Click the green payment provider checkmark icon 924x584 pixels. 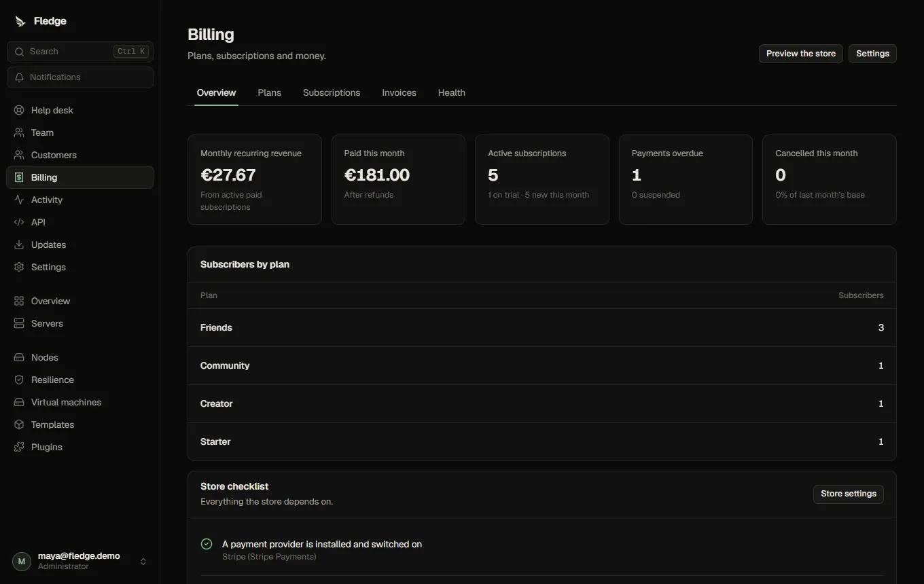[x=207, y=544]
